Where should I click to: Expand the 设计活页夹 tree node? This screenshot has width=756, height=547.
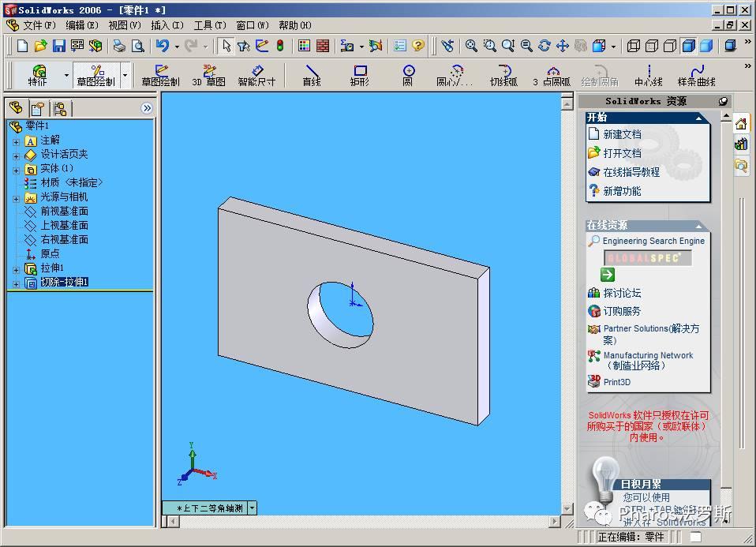click(16, 156)
